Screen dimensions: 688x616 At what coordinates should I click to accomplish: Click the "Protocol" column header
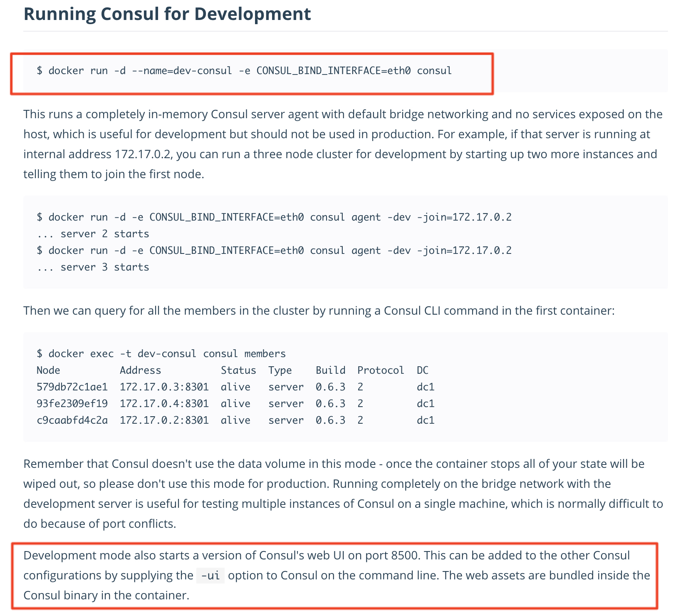380,370
